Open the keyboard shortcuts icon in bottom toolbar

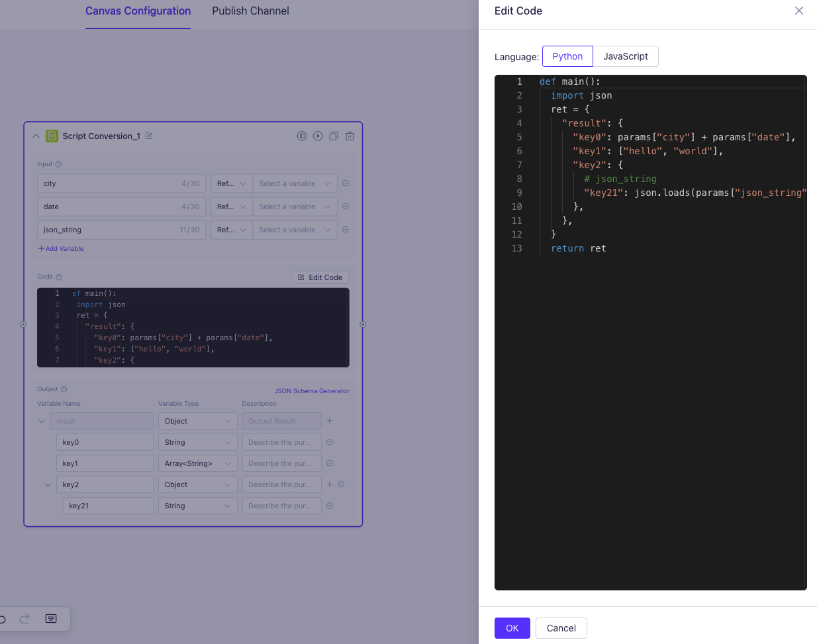pos(51,618)
